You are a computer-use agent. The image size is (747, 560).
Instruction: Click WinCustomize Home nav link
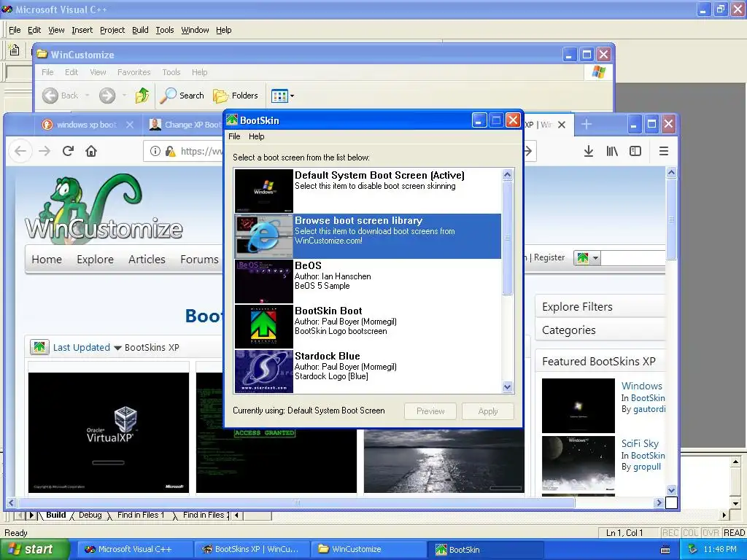47,259
